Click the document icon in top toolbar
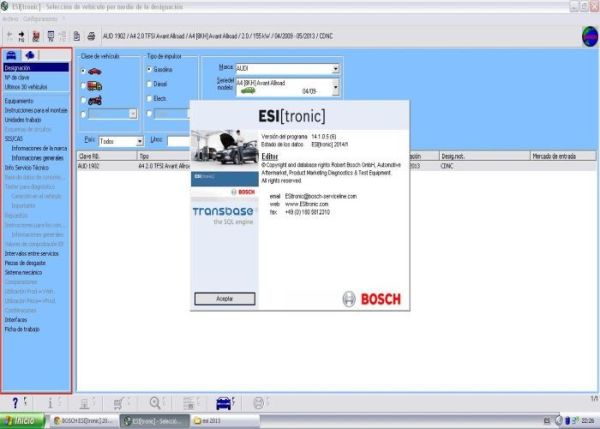The image size is (600, 429). point(77,36)
